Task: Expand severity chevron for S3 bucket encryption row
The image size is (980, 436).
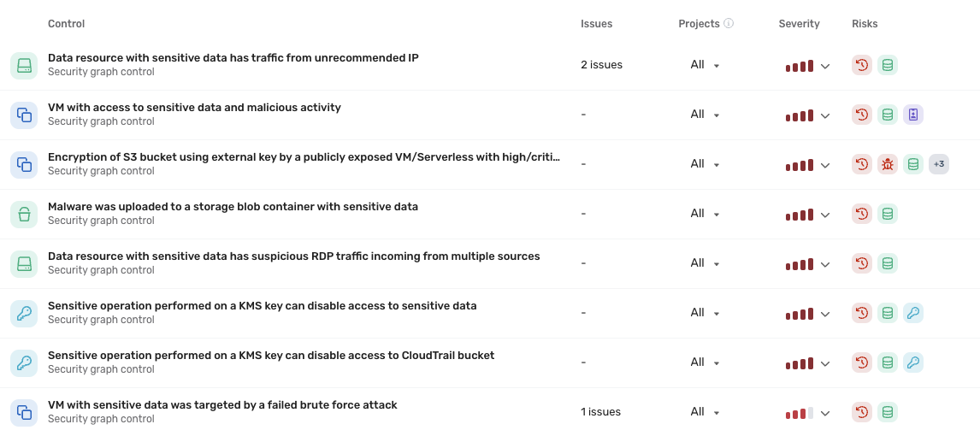Action: pyautogui.click(x=825, y=166)
